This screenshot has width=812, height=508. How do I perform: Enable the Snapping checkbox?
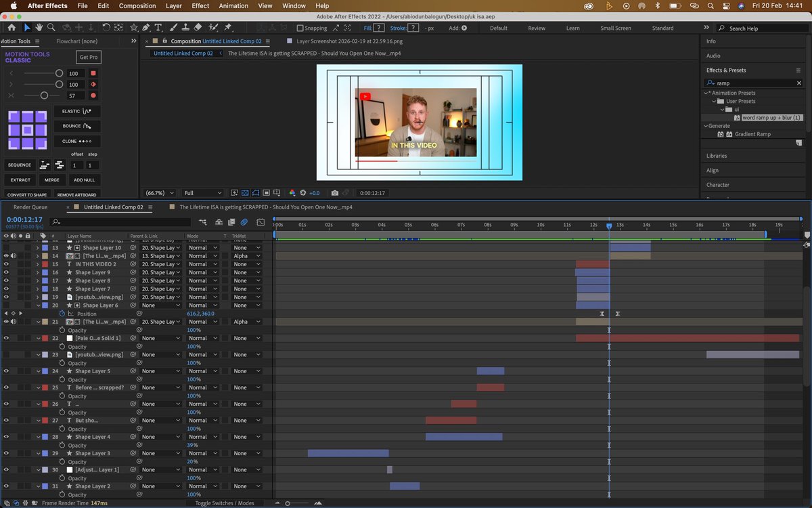click(300, 28)
